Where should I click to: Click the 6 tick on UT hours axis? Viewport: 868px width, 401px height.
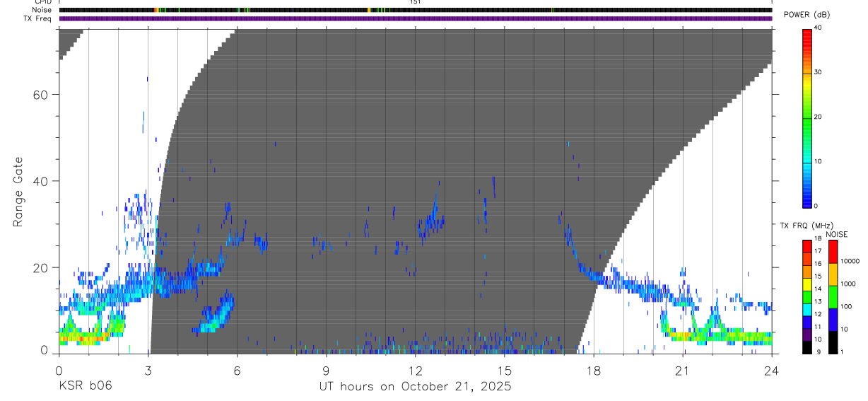point(237,370)
